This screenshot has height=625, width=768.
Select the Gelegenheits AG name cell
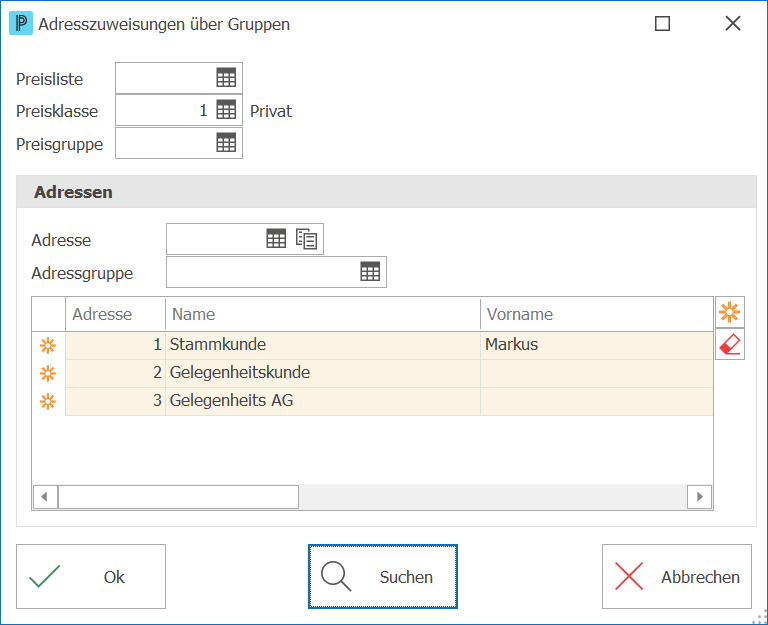point(323,401)
